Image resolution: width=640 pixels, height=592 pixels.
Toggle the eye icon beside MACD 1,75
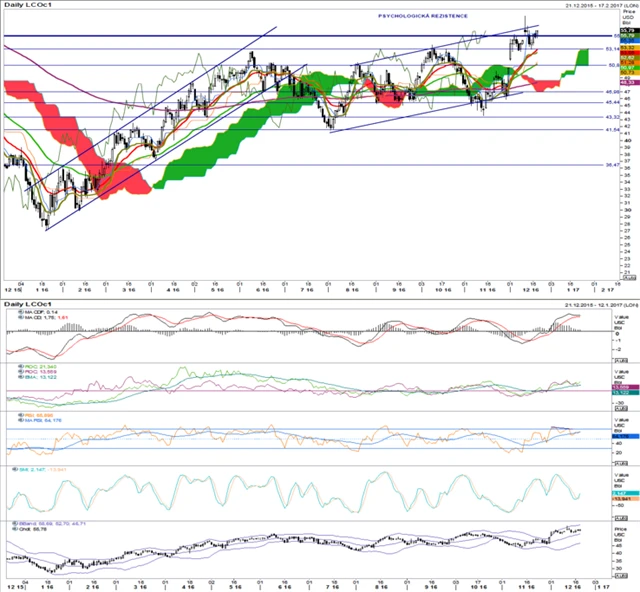point(21,317)
